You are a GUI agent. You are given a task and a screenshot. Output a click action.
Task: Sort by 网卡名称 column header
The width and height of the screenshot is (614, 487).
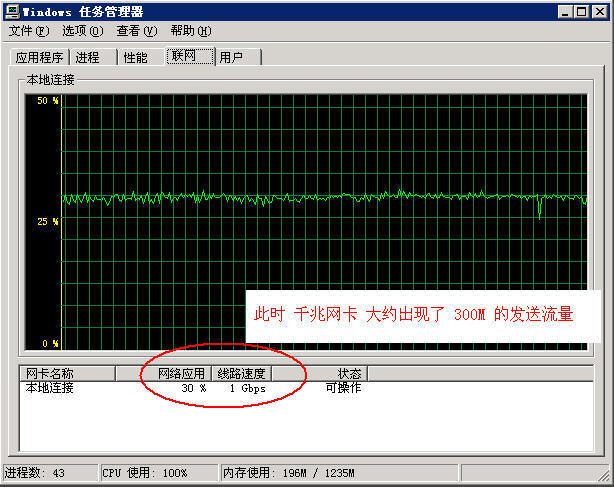67,373
